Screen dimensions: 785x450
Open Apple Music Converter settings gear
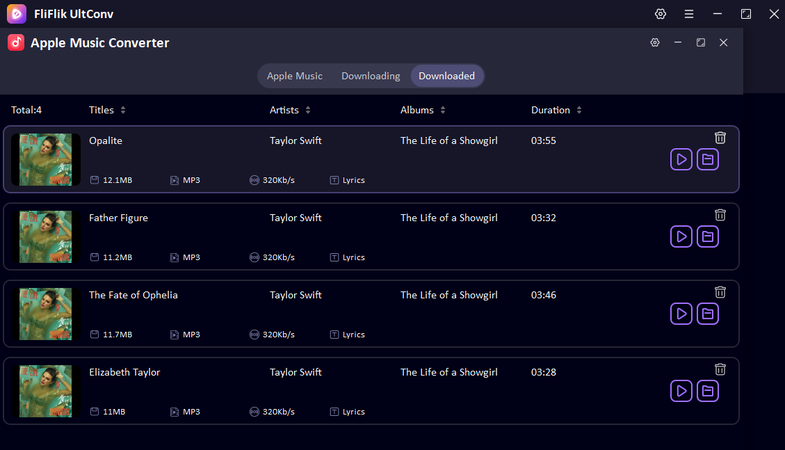(x=654, y=43)
